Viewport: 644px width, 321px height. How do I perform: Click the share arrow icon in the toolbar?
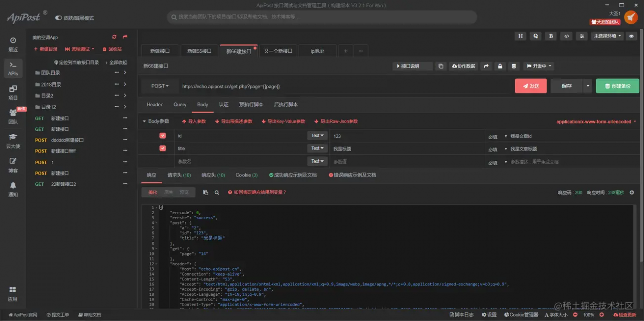486,66
